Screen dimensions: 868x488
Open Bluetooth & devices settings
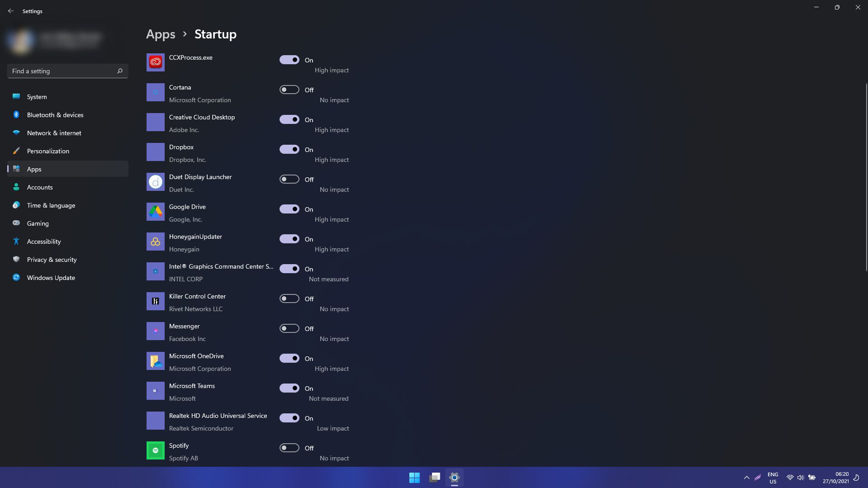pos(68,115)
